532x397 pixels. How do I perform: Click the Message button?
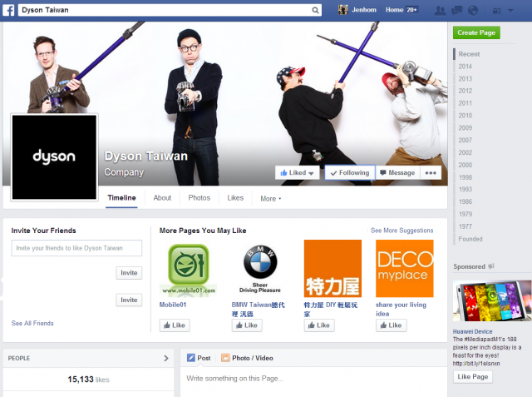click(397, 173)
